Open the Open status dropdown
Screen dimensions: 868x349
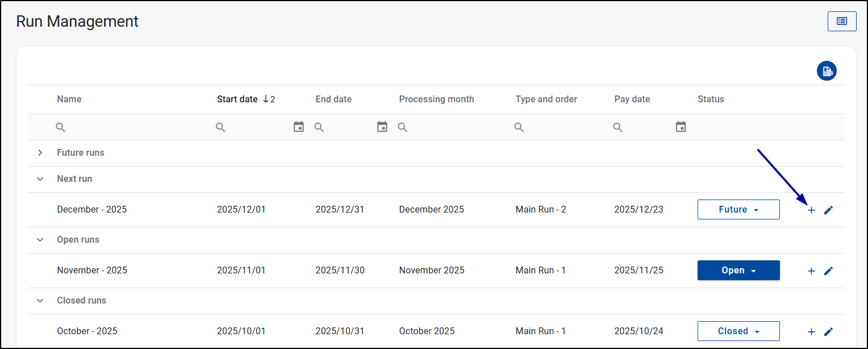[738, 271]
